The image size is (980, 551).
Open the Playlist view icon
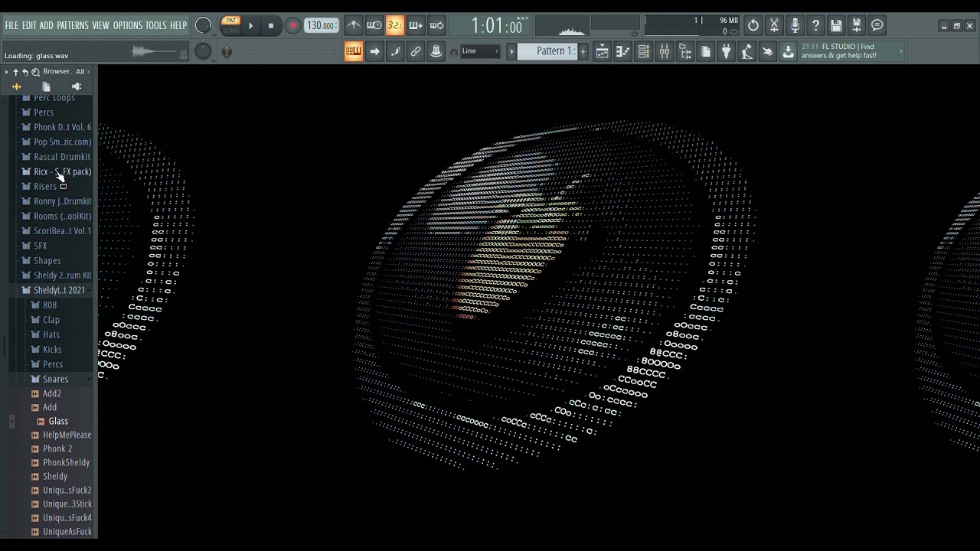(x=603, y=51)
